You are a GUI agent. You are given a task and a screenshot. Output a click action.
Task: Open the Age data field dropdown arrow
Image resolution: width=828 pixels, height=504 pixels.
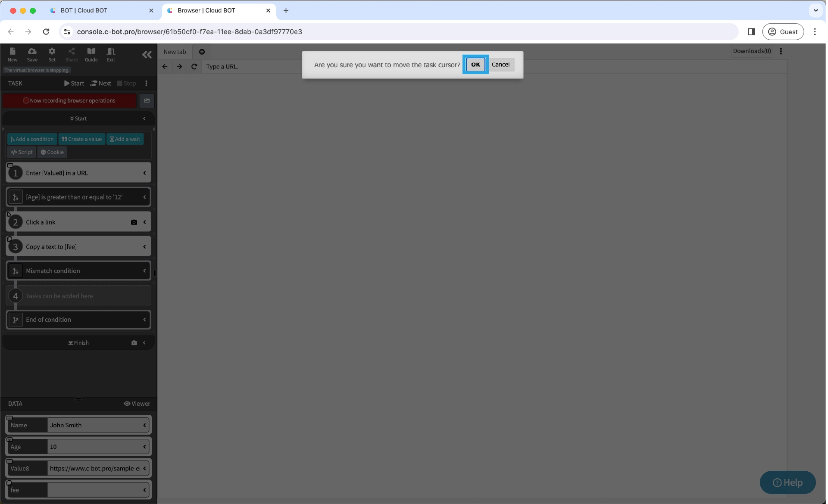(144, 447)
